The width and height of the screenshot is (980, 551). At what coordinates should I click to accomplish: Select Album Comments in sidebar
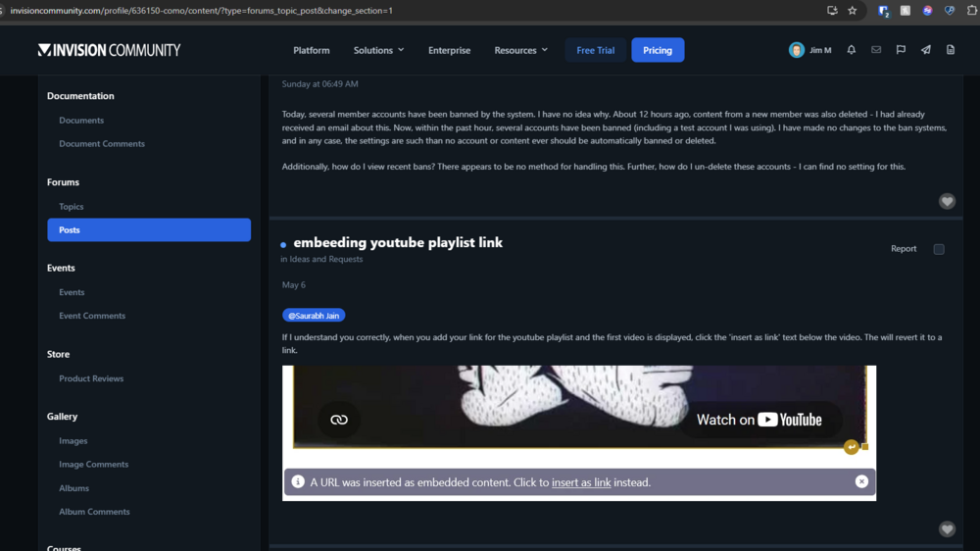pyautogui.click(x=94, y=512)
